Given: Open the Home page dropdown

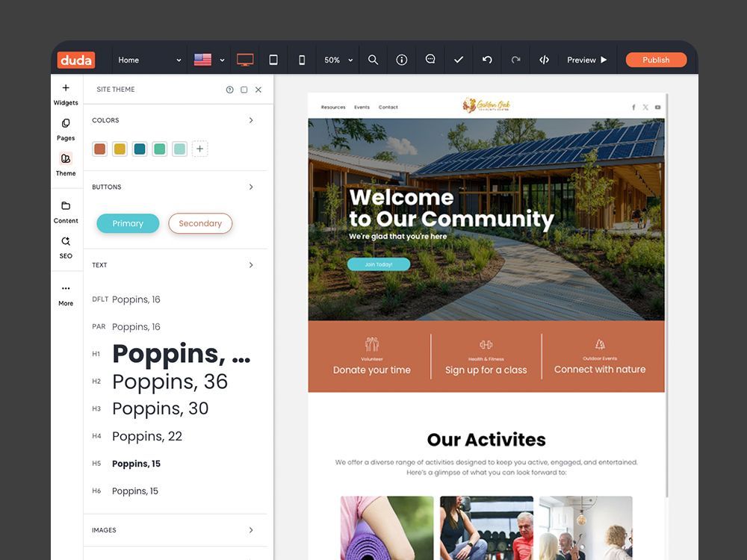Looking at the screenshot, I should (x=149, y=60).
